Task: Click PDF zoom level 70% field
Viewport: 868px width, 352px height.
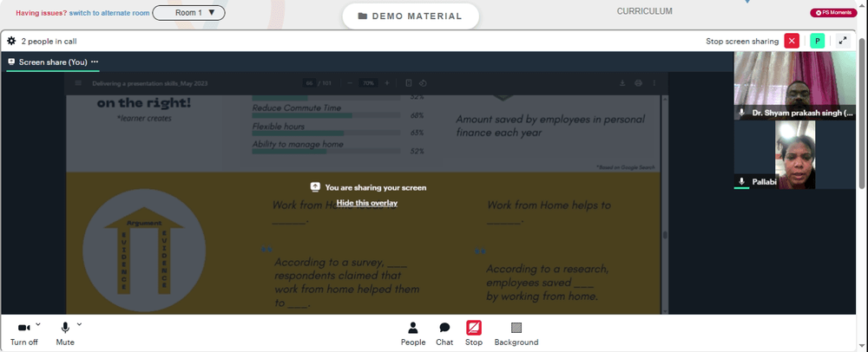Action: pos(367,83)
